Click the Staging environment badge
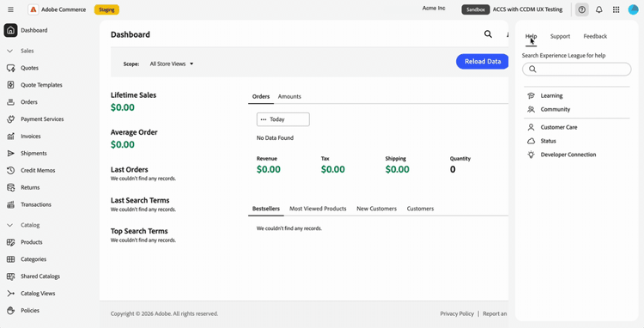The height and width of the screenshot is (328, 644). coord(106,9)
